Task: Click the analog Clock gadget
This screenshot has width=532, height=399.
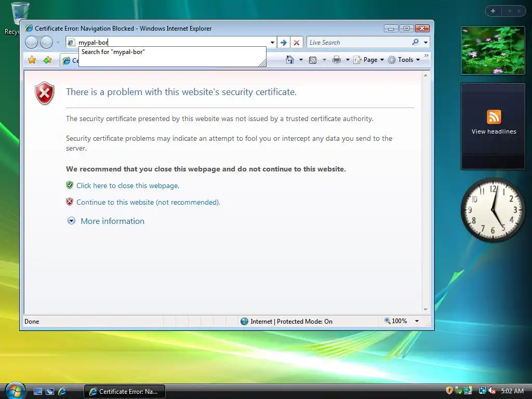Action: click(493, 210)
